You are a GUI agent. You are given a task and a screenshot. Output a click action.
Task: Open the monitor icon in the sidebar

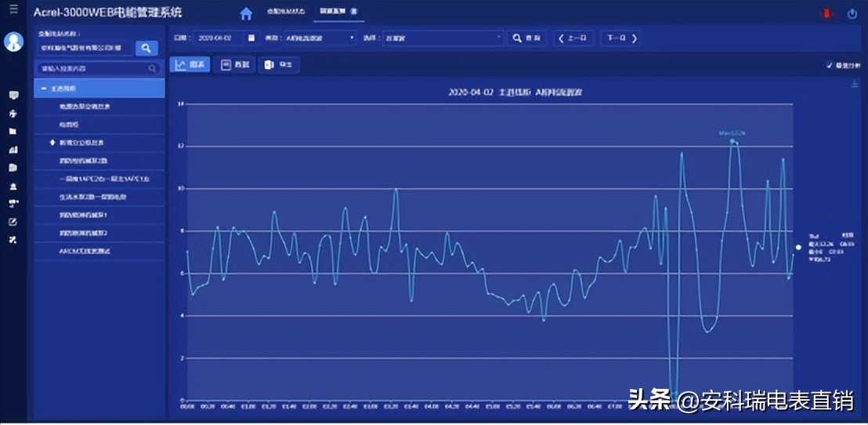pos(14,96)
